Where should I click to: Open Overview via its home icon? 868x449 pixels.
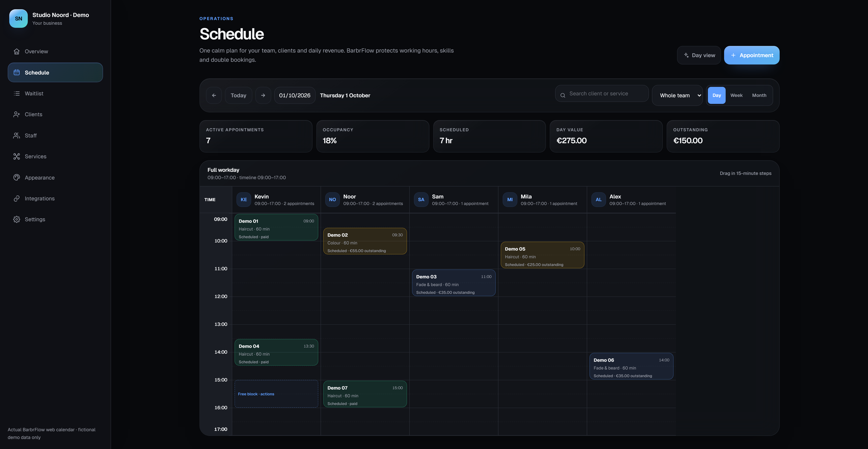click(x=17, y=51)
